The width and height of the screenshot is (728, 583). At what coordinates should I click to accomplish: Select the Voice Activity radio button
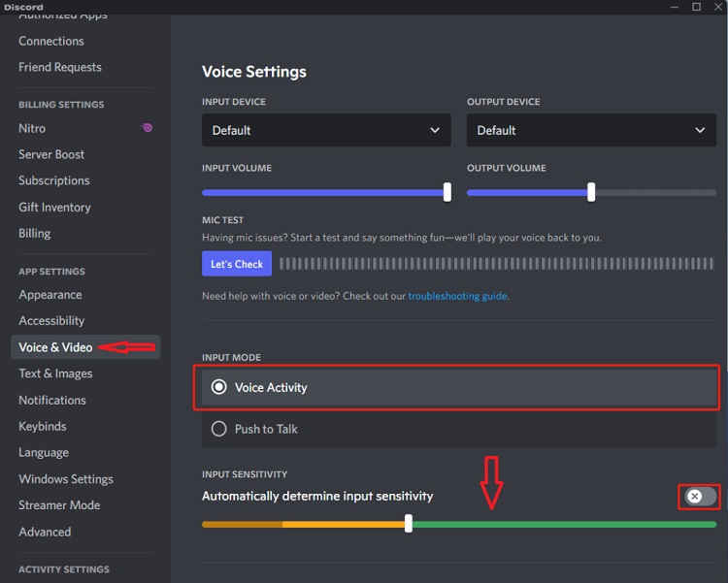pos(219,387)
